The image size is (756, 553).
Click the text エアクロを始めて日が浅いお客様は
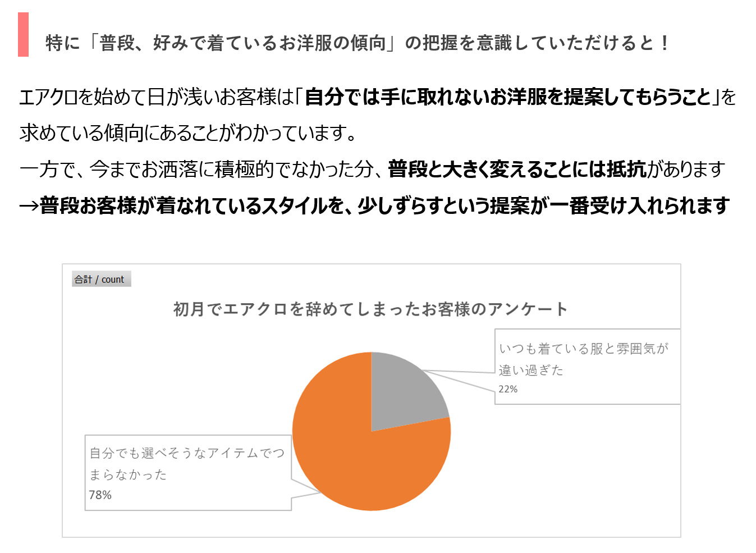click(156, 97)
